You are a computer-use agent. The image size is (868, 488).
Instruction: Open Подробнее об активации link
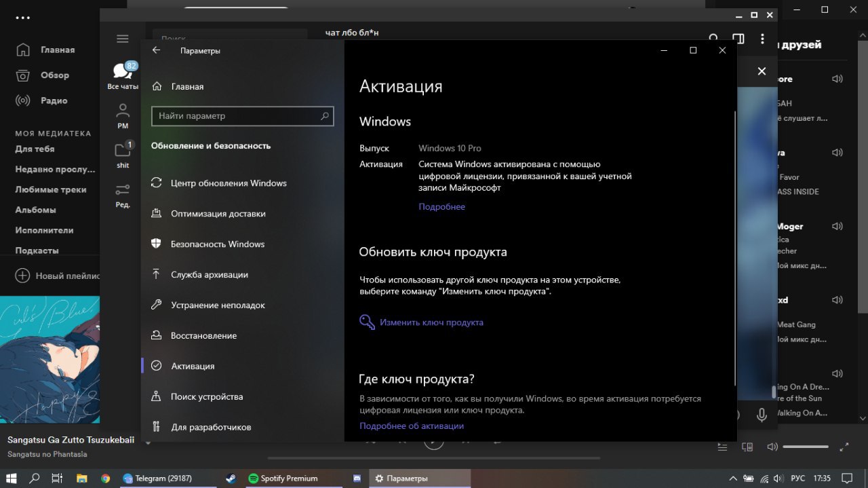412,426
